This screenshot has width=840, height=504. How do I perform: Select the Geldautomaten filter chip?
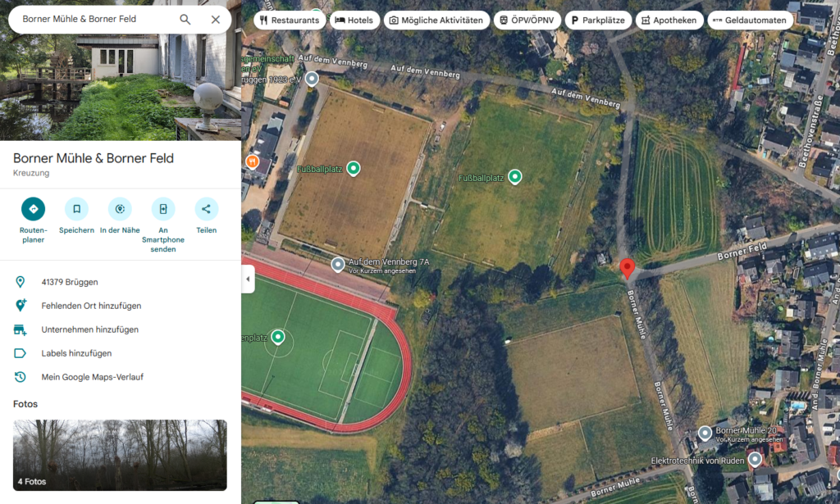[x=750, y=20]
